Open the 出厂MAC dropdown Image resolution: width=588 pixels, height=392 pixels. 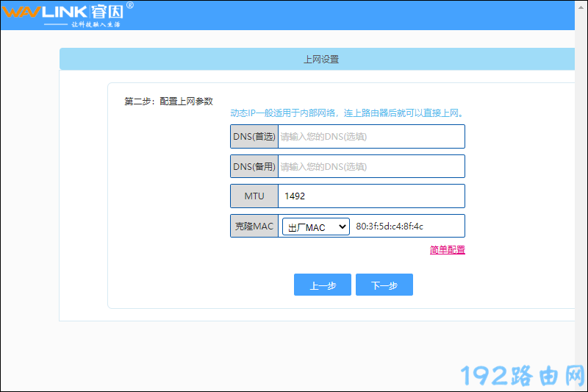click(315, 227)
